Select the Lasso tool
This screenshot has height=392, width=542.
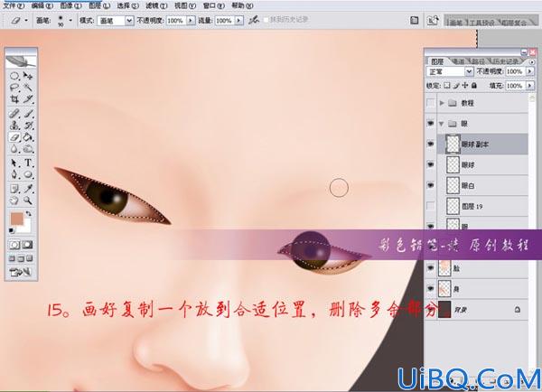(x=14, y=87)
